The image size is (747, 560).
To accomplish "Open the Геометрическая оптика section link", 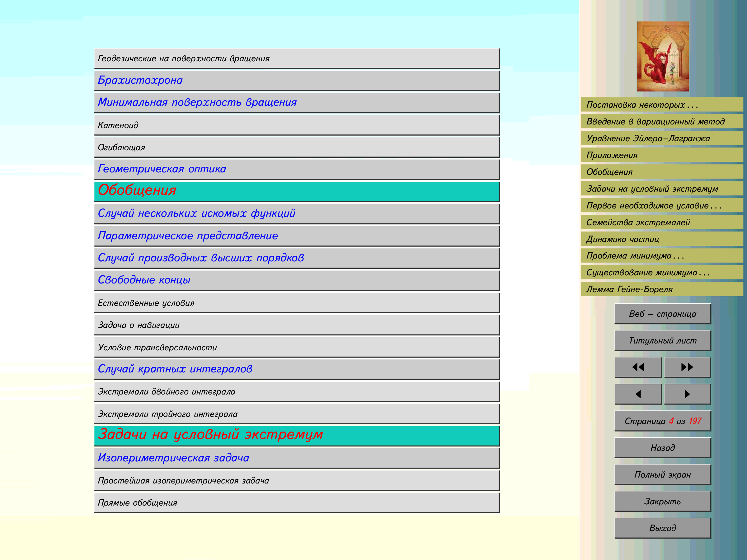I will [x=162, y=169].
